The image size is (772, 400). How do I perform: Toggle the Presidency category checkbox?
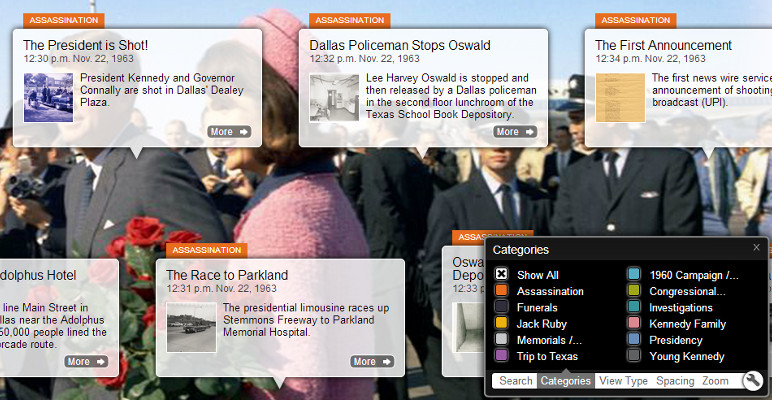[x=634, y=339]
